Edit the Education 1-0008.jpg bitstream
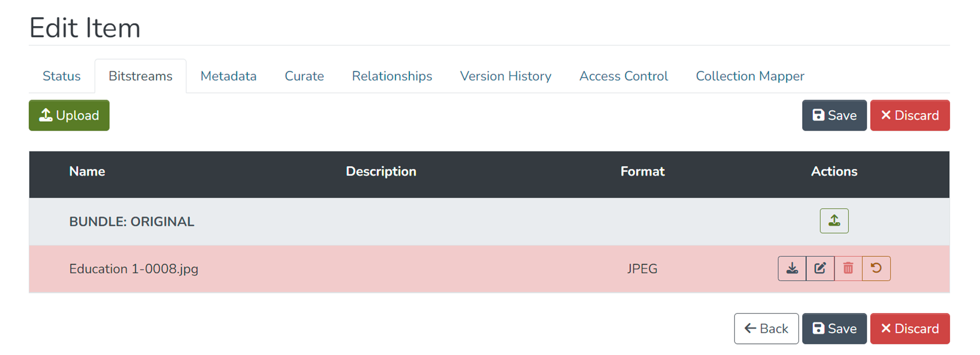This screenshot has width=980, height=355. pos(820,268)
